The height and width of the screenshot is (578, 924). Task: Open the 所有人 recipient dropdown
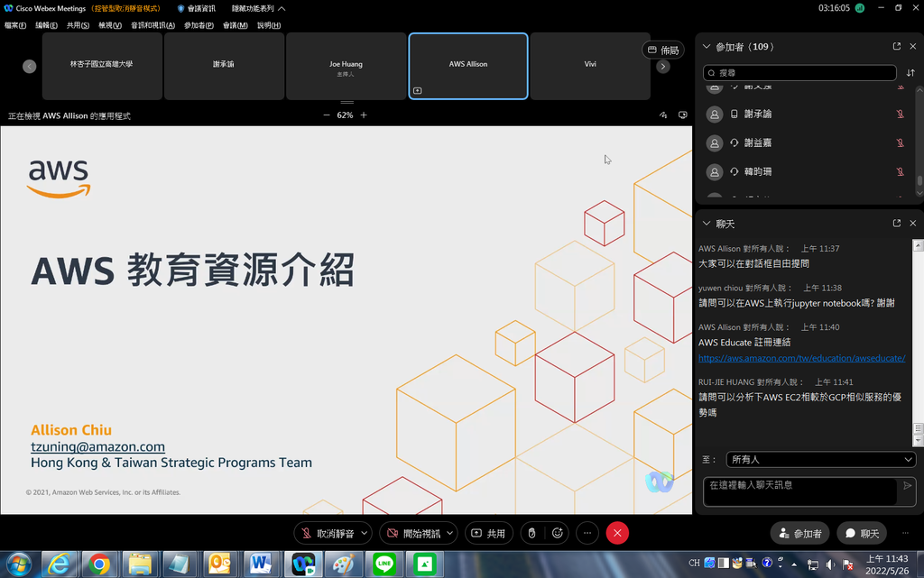point(821,459)
